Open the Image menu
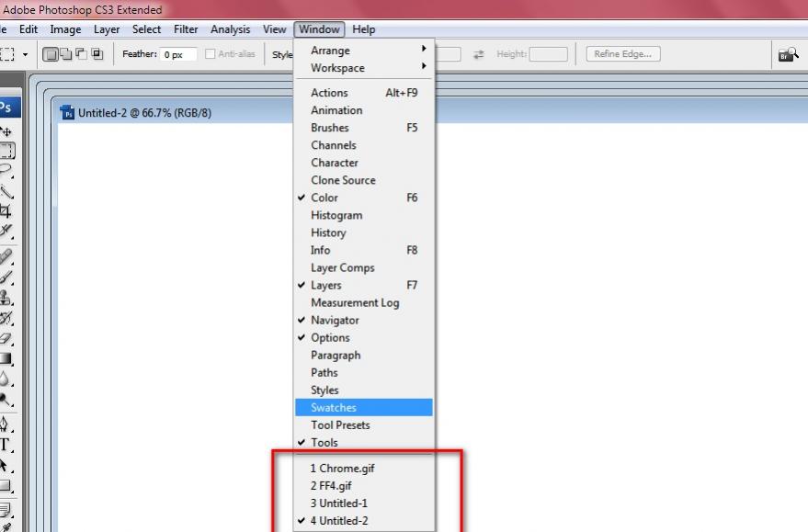The image size is (808, 532). click(65, 29)
